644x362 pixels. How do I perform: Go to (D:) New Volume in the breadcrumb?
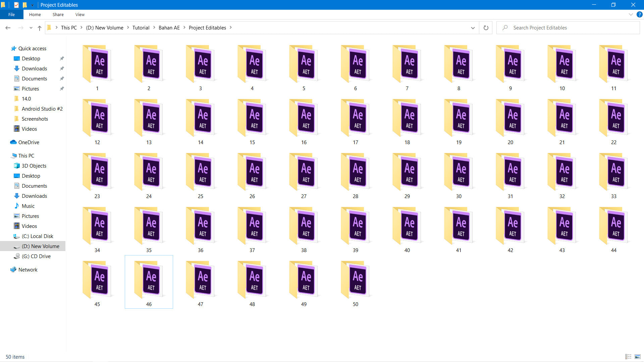pos(105,27)
